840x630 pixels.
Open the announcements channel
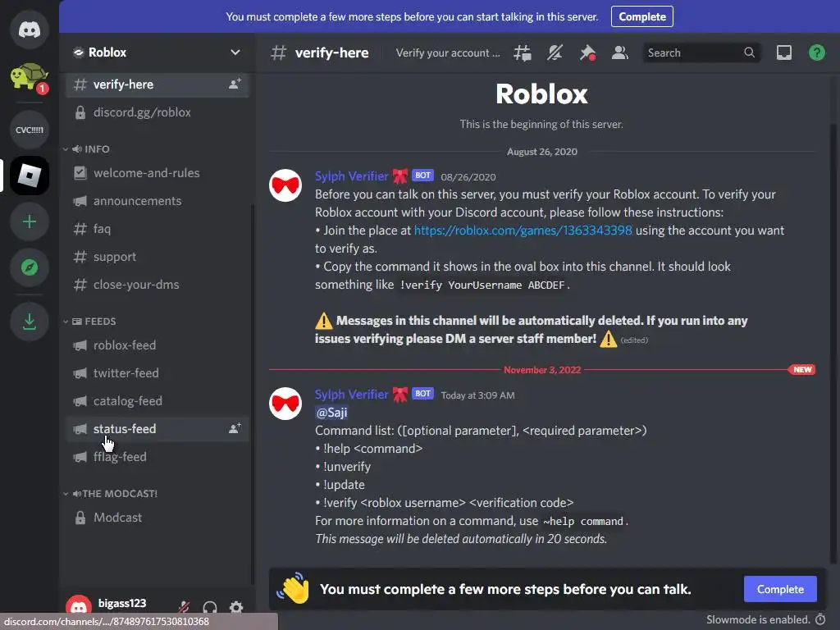(x=157, y=201)
